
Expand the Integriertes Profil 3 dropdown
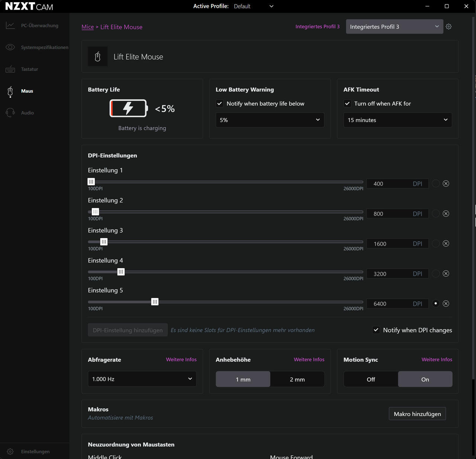[x=394, y=27]
